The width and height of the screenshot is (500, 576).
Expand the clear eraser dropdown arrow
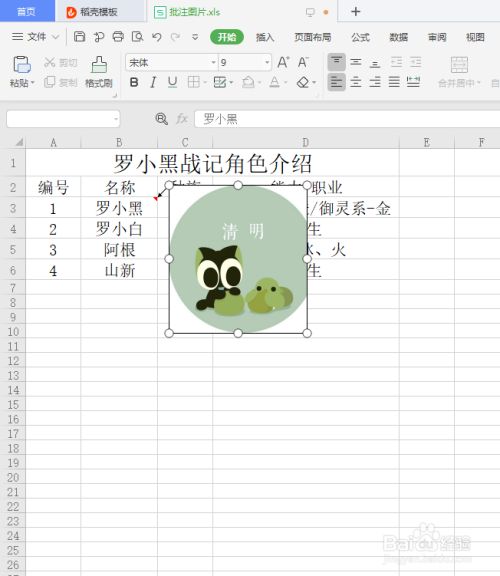[314, 82]
